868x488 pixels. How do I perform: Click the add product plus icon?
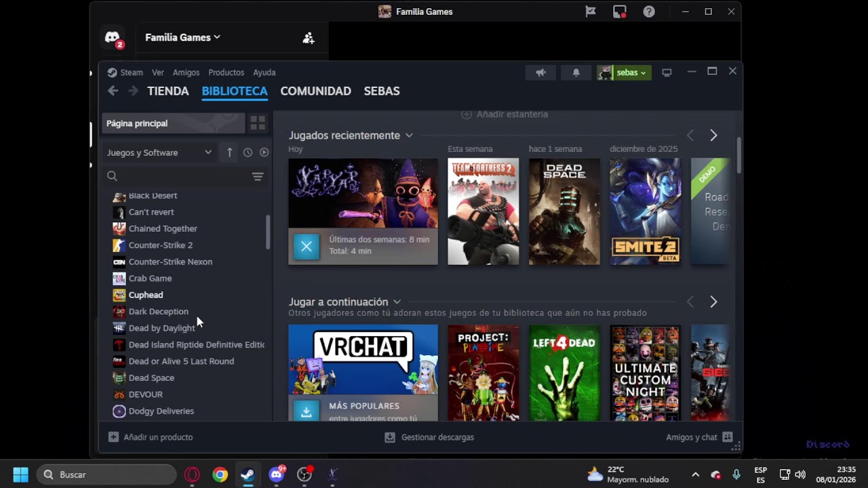pos(113,437)
